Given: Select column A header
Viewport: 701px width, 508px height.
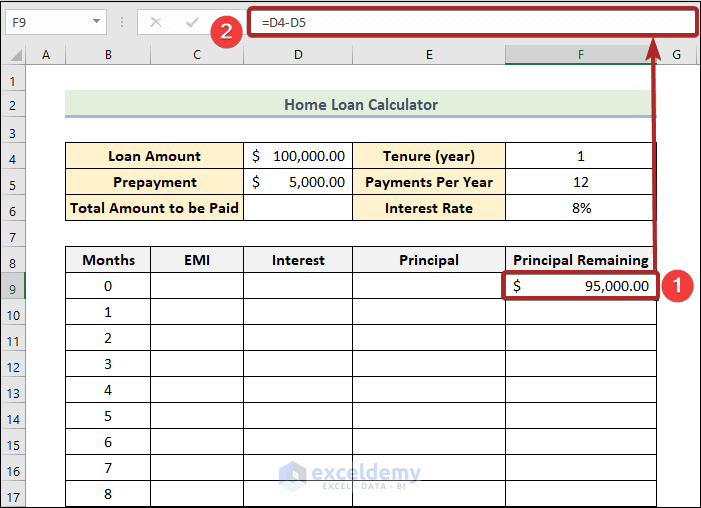Looking at the screenshot, I should pos(46,55).
